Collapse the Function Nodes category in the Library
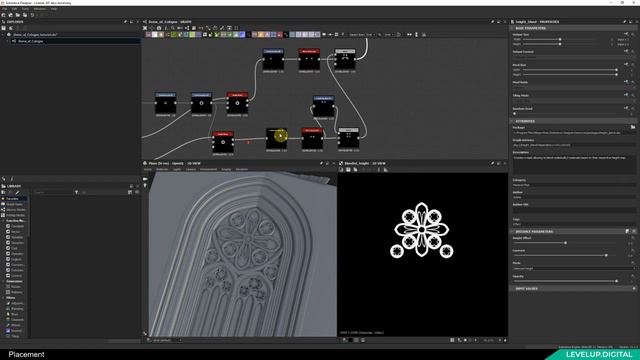 [3, 221]
